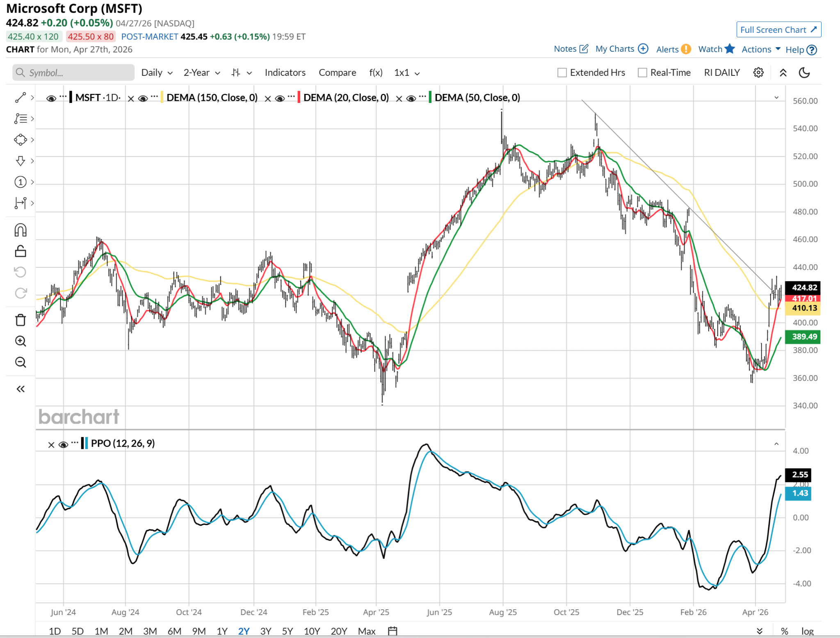Screen dimensions: 840x638
Task: Open the Indicators menu
Action: coord(285,73)
